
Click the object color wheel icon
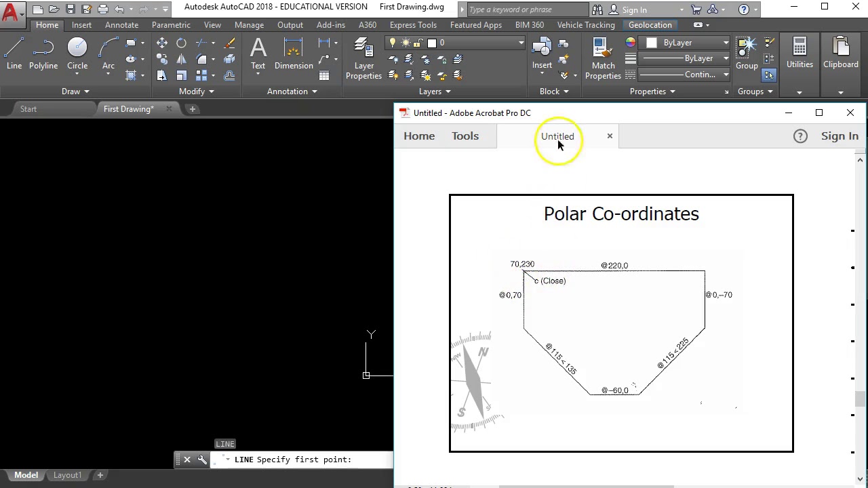(x=631, y=43)
